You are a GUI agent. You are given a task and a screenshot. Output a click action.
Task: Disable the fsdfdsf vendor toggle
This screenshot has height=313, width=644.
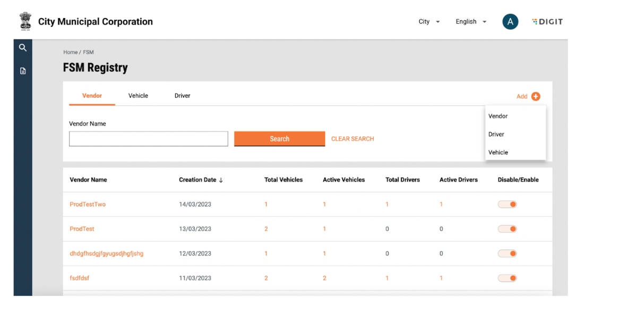point(507,278)
